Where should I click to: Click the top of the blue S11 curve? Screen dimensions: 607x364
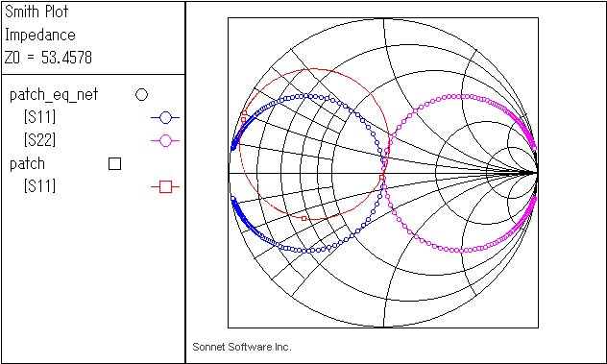click(307, 95)
